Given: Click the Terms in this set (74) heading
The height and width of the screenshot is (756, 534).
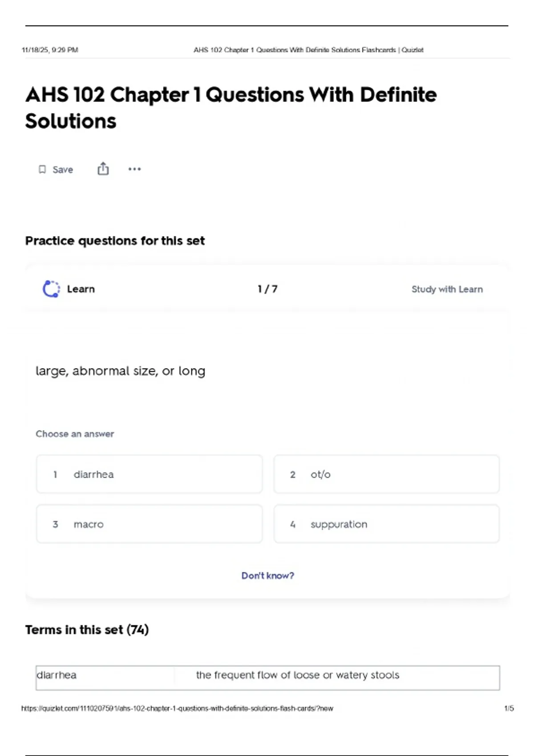Looking at the screenshot, I should pos(87,630).
